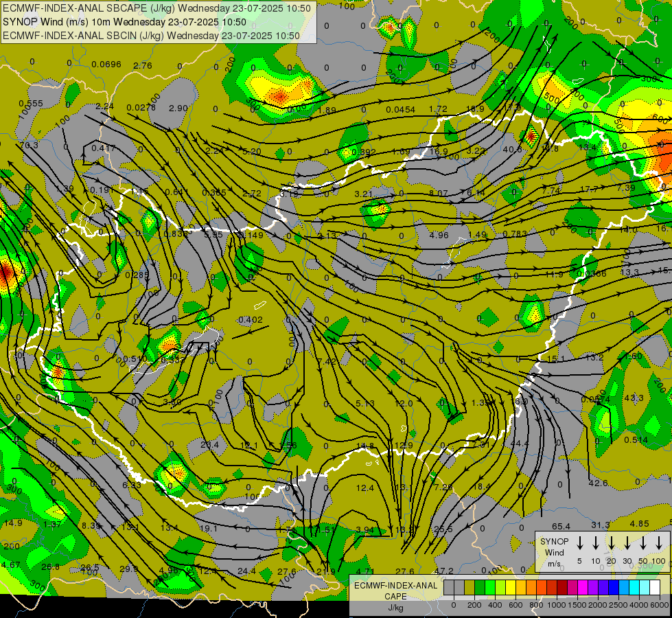Click the map value 11.9
This screenshot has height=618, width=672.
[554, 275]
